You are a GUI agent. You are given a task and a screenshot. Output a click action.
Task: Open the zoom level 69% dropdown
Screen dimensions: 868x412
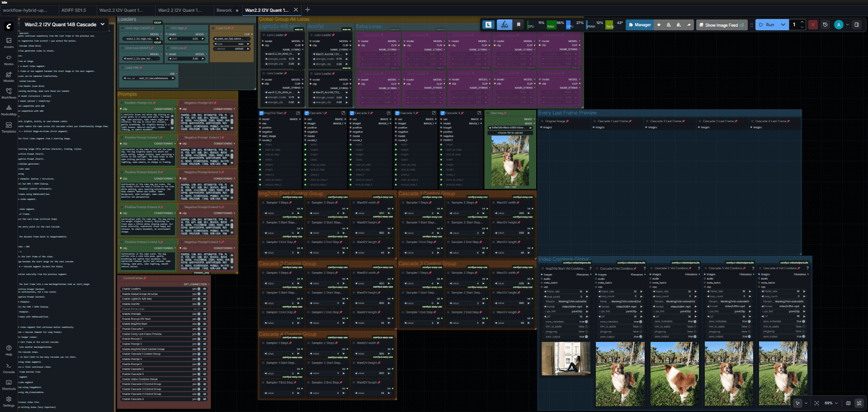831,403
